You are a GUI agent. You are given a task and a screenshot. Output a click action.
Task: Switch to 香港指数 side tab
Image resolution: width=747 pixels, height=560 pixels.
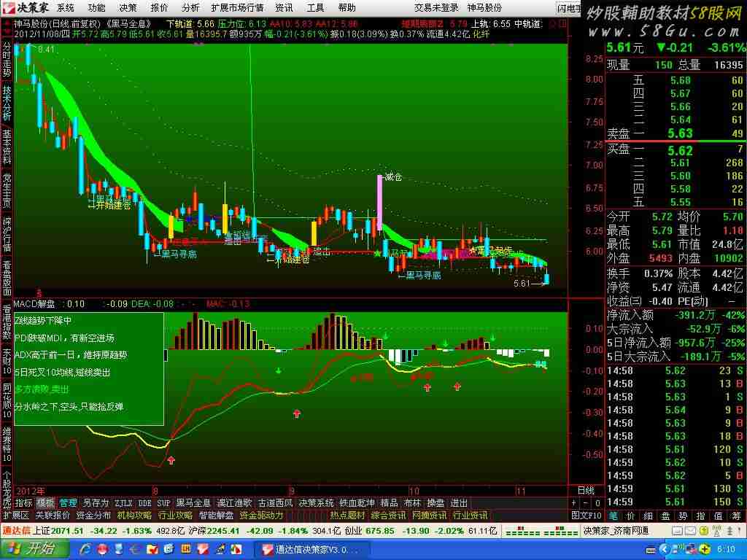pyautogui.click(x=7, y=322)
